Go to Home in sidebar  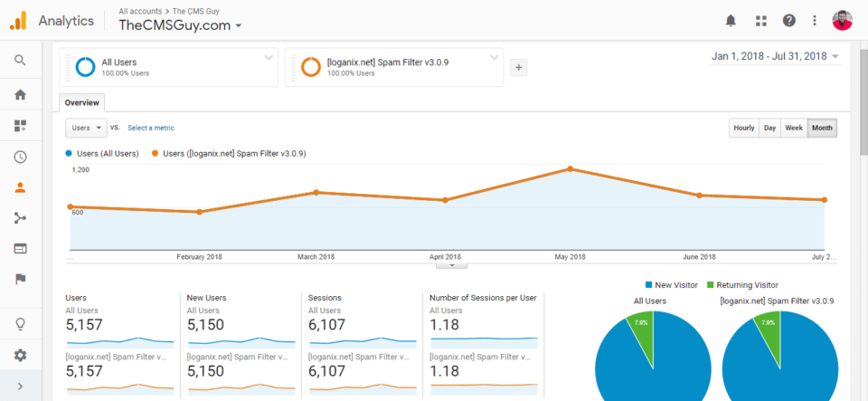21,95
